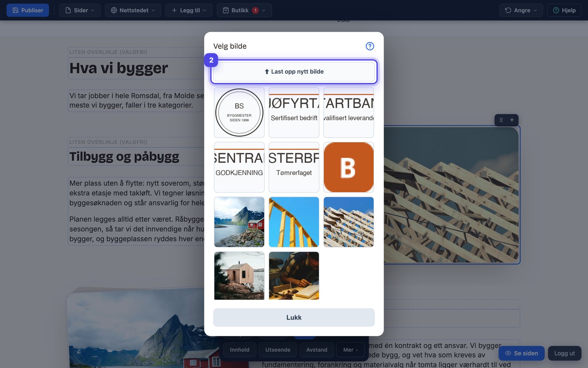Choose the yellow timber frame on blue sky thumbnail

tap(294, 222)
